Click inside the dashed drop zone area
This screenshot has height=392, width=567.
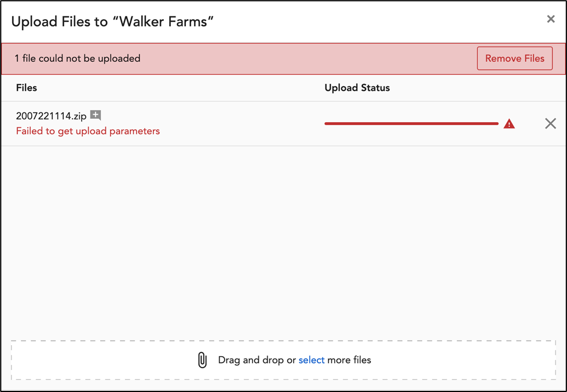point(284,360)
